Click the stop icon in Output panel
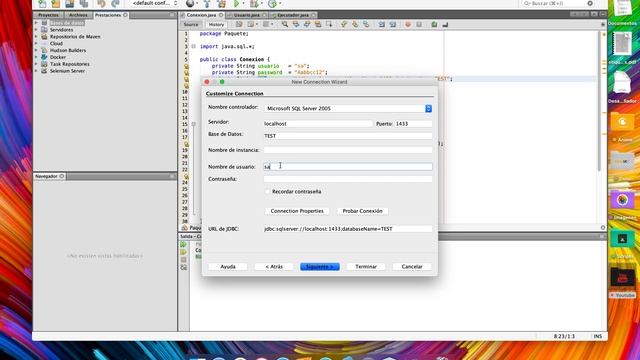Viewport: 640px width, 360px height. (x=184, y=260)
